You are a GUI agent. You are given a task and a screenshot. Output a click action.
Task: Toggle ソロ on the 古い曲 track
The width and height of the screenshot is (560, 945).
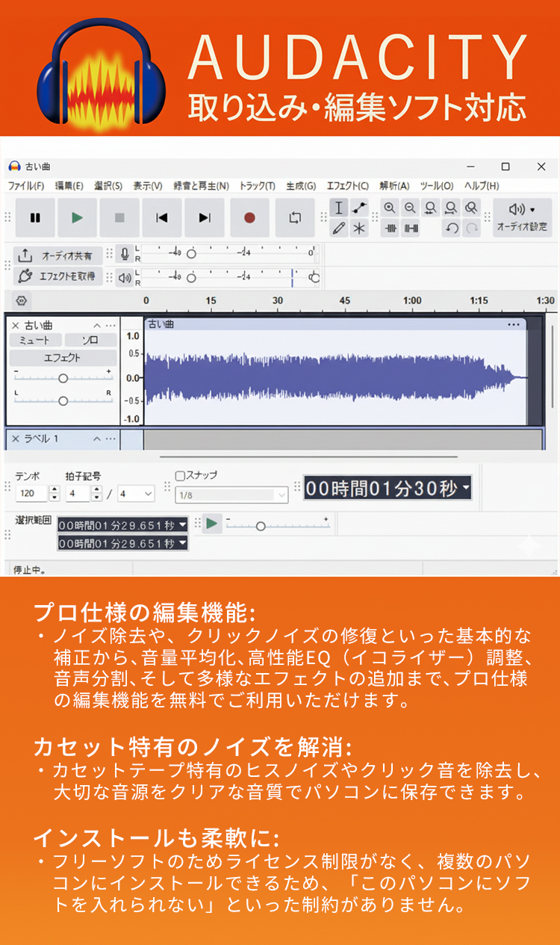90,340
